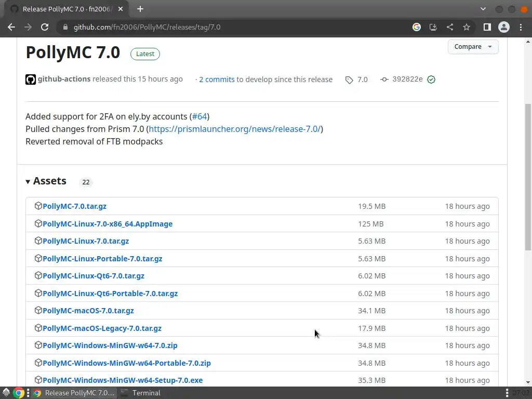Share this page via share icon
The width and height of the screenshot is (532, 399).
(450, 27)
